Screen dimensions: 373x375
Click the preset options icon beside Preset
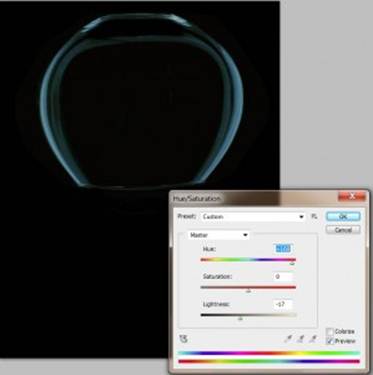tap(314, 217)
